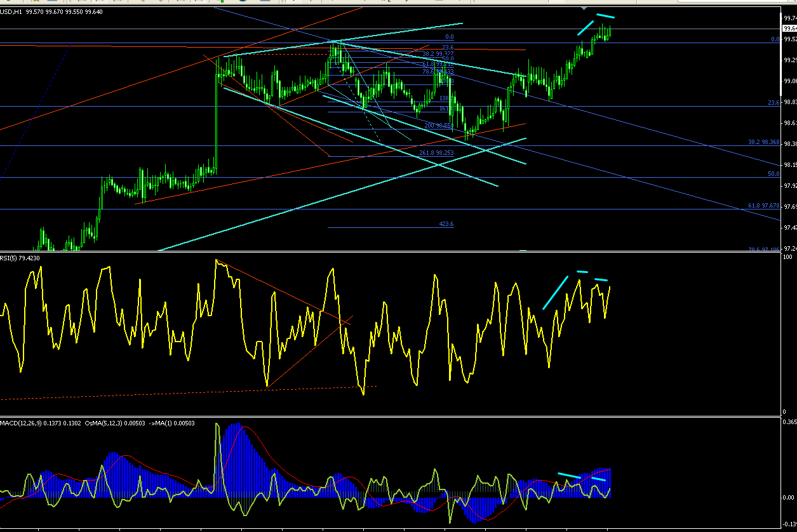Select the RSI(5) 79.4230 indicator label

(x=21, y=258)
